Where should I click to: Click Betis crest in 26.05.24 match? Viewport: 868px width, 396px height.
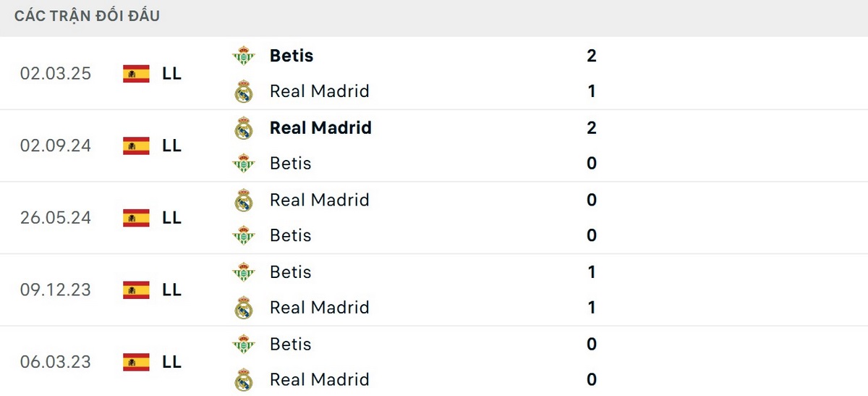[x=244, y=235]
